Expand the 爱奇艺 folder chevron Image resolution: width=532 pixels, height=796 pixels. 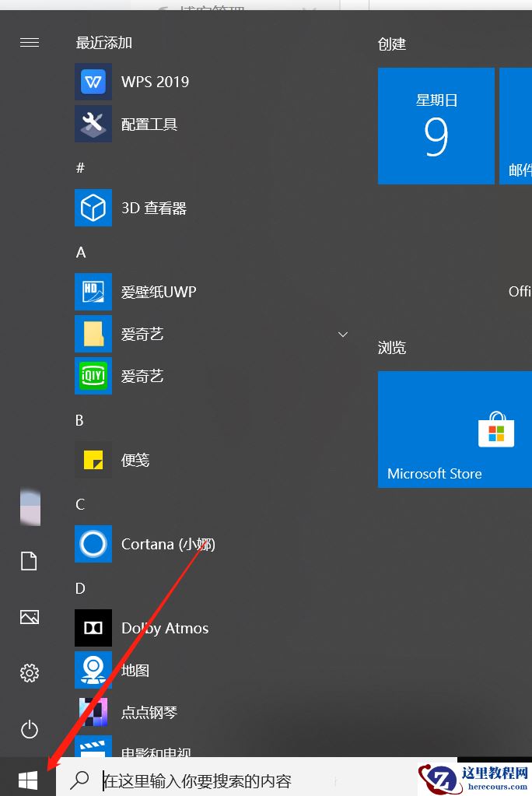(343, 335)
